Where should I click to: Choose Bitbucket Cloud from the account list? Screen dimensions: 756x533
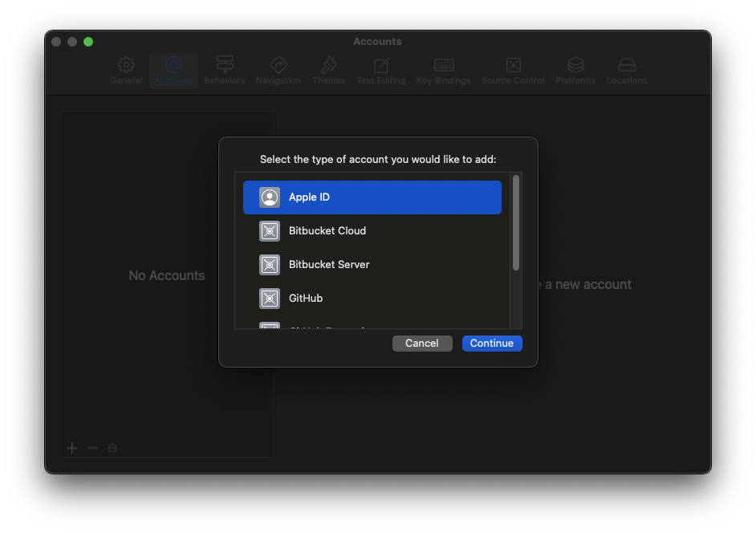click(372, 231)
